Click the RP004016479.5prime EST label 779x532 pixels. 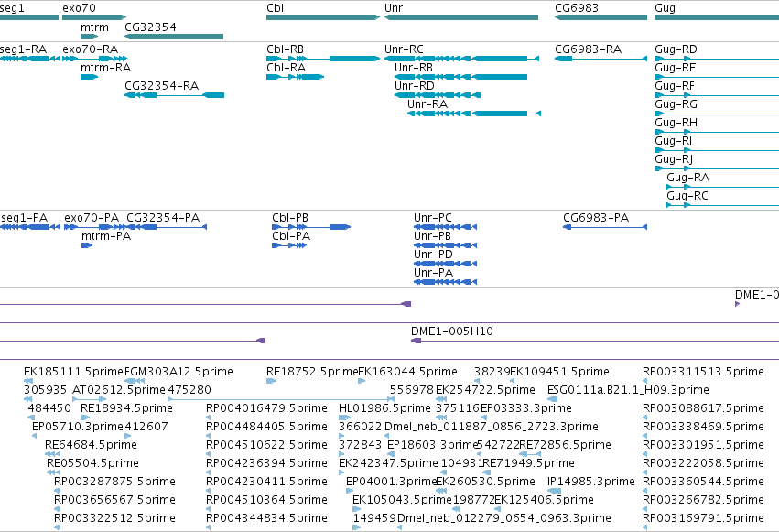[x=266, y=408]
